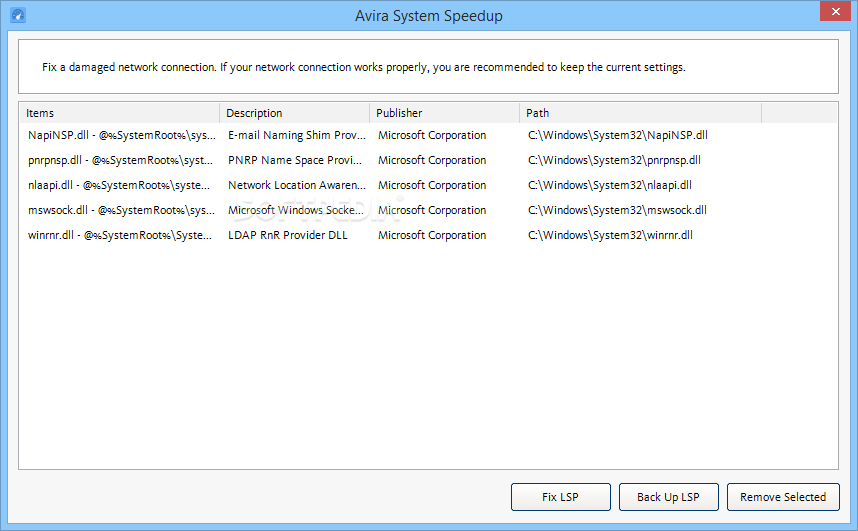Sort list by Publisher column header
The width and height of the screenshot is (858, 531).
(x=444, y=113)
